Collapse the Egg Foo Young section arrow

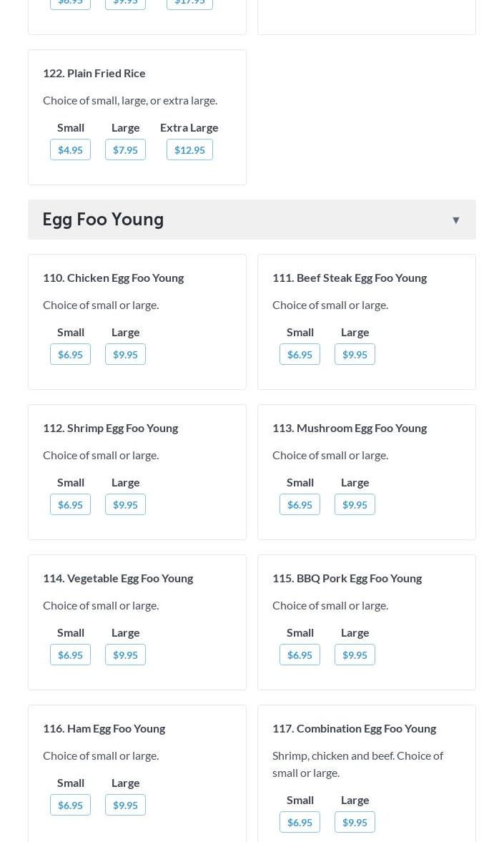point(455,220)
